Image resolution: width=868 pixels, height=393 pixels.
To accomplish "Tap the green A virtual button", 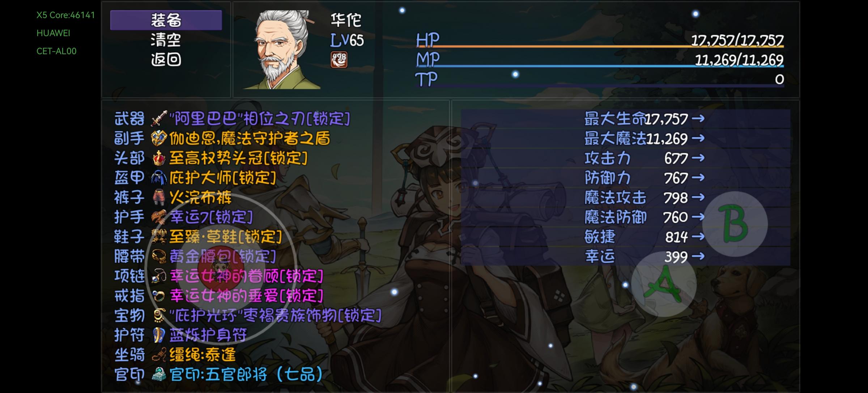I will (x=664, y=284).
